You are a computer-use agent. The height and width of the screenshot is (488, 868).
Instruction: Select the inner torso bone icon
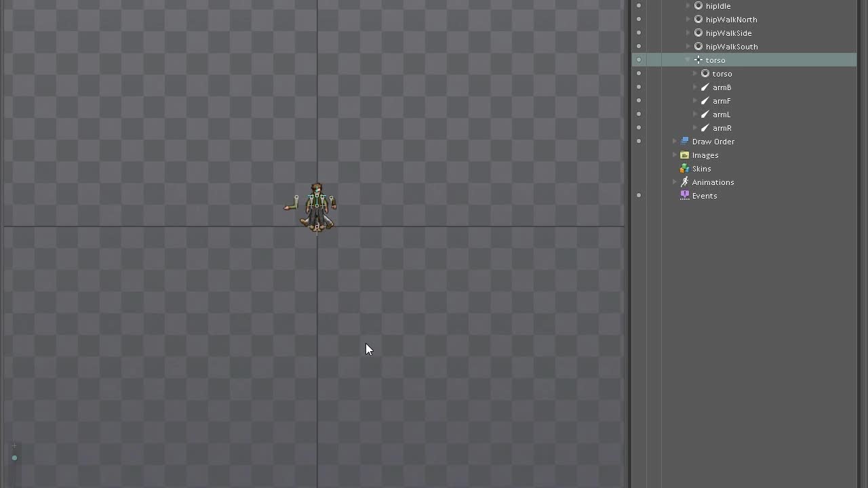(705, 74)
